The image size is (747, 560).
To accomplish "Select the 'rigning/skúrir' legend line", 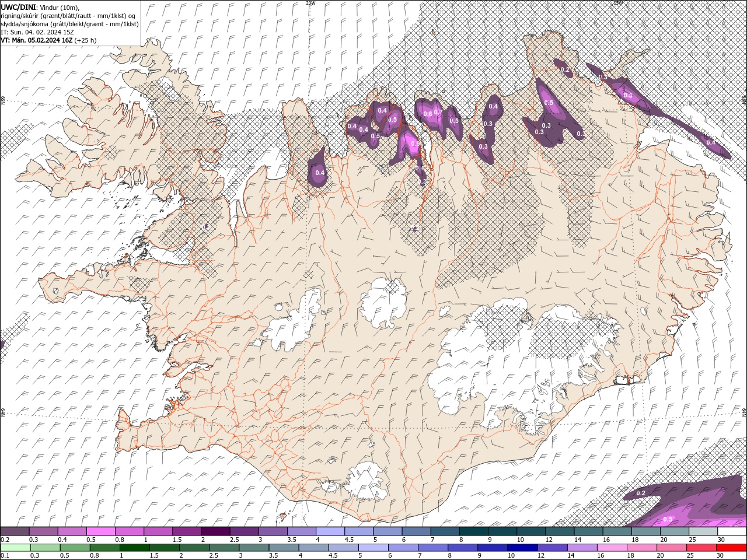I will tap(68, 16).
